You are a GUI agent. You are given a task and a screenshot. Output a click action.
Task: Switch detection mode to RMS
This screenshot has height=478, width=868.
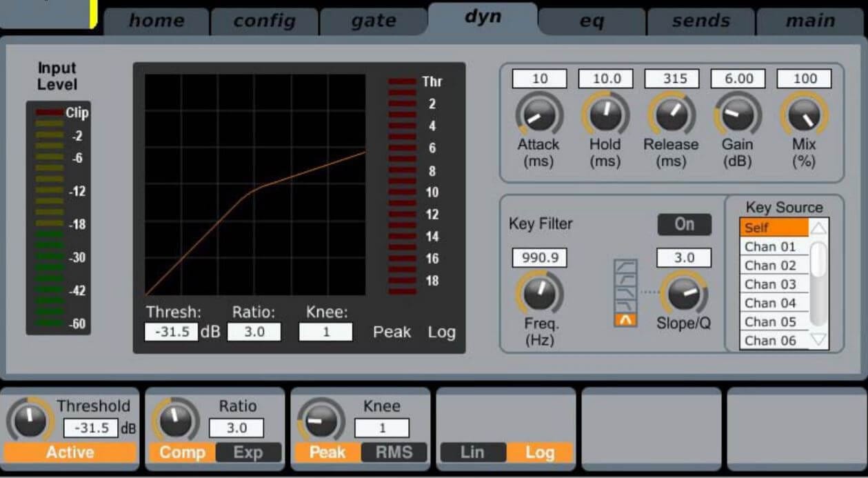coord(394,452)
